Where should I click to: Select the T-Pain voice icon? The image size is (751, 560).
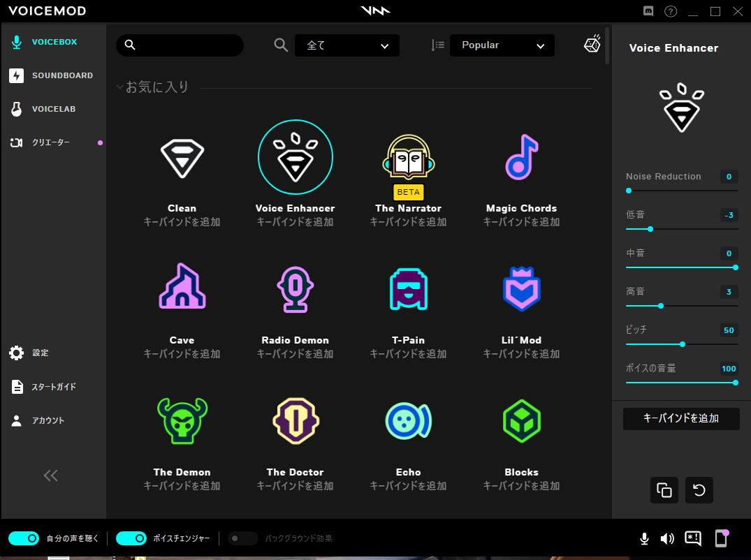(409, 289)
